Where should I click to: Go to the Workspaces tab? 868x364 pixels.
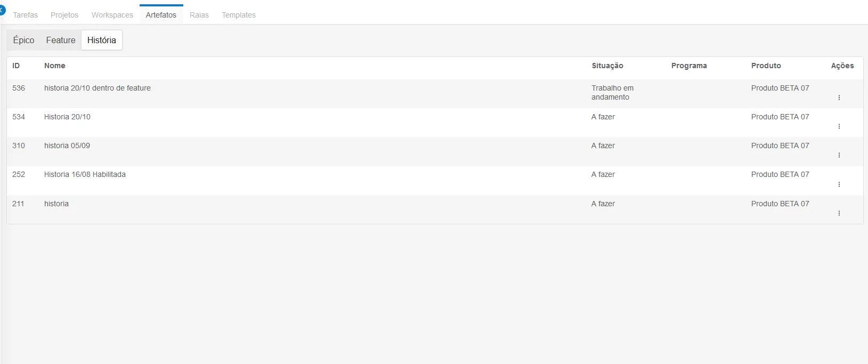112,15
